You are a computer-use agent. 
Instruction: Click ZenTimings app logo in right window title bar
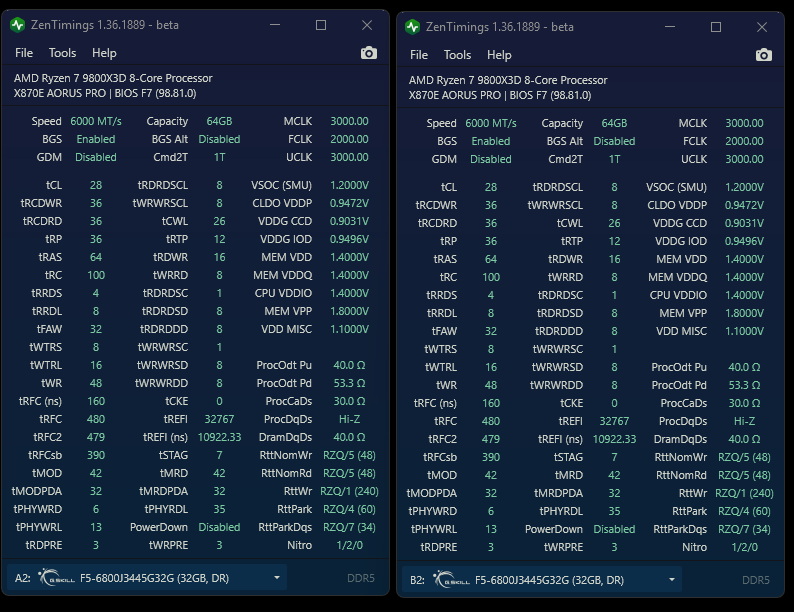[x=413, y=27]
